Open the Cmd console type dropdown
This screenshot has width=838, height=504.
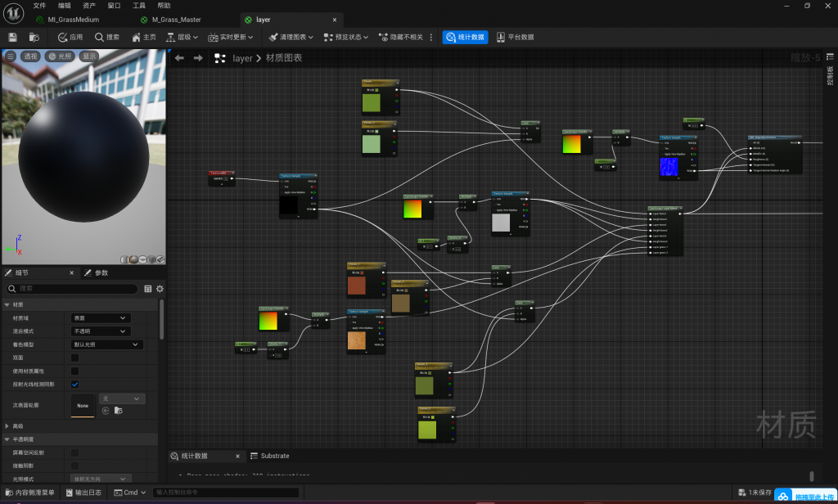tap(130, 493)
